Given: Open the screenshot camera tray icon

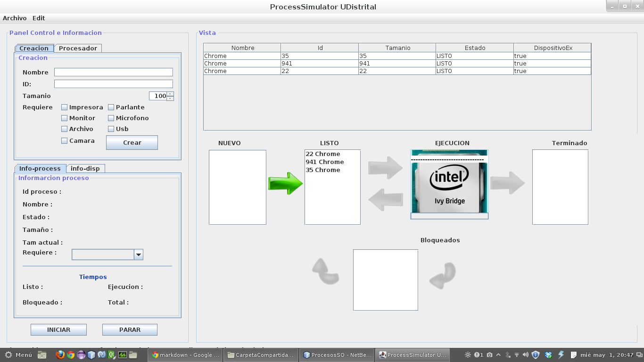Looking at the screenshot, I should (489, 355).
